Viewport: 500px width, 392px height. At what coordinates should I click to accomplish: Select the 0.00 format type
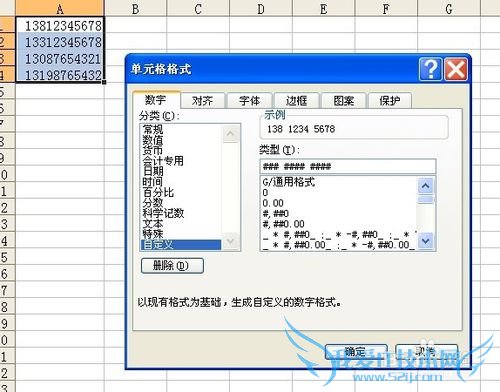coord(339,203)
